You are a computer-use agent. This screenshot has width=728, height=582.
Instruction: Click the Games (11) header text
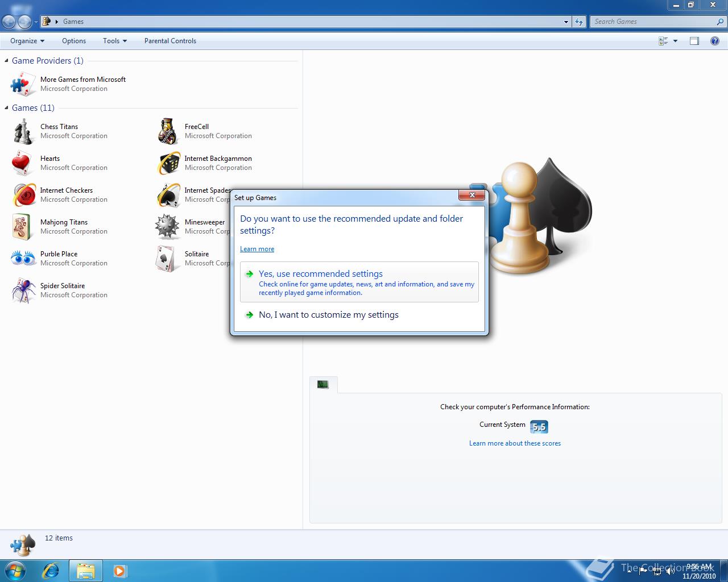(x=33, y=108)
